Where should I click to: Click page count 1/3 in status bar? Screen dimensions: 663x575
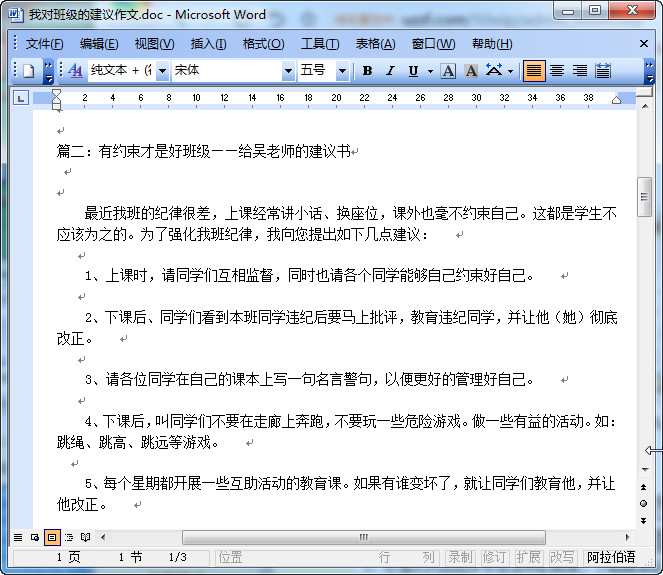coord(178,557)
